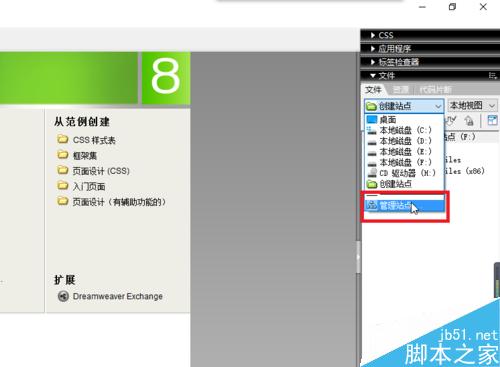Select 桌面 from the site list
The height and width of the screenshot is (367, 500).
tap(404, 119)
